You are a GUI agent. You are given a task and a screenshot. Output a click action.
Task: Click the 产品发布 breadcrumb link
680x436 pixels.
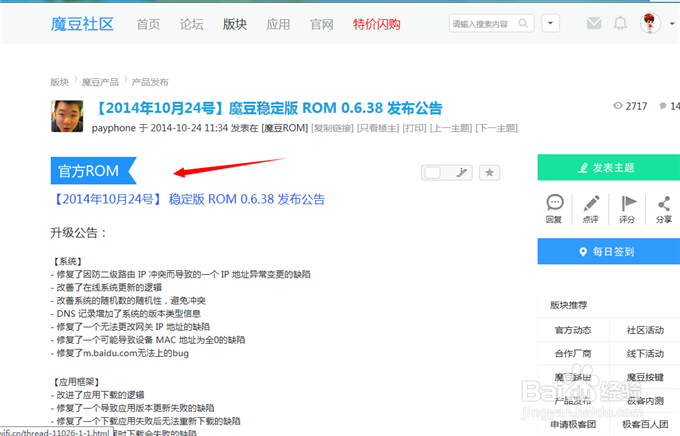coord(150,82)
